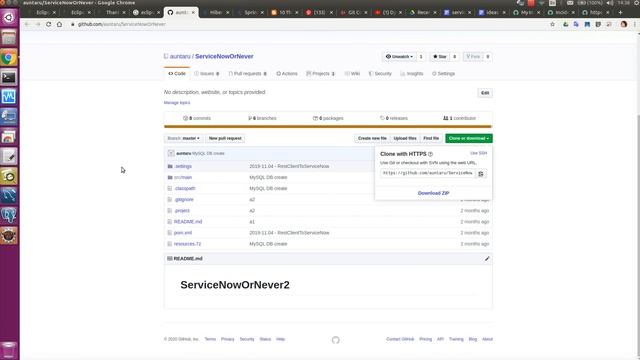Click the clone URL input field

click(428, 173)
